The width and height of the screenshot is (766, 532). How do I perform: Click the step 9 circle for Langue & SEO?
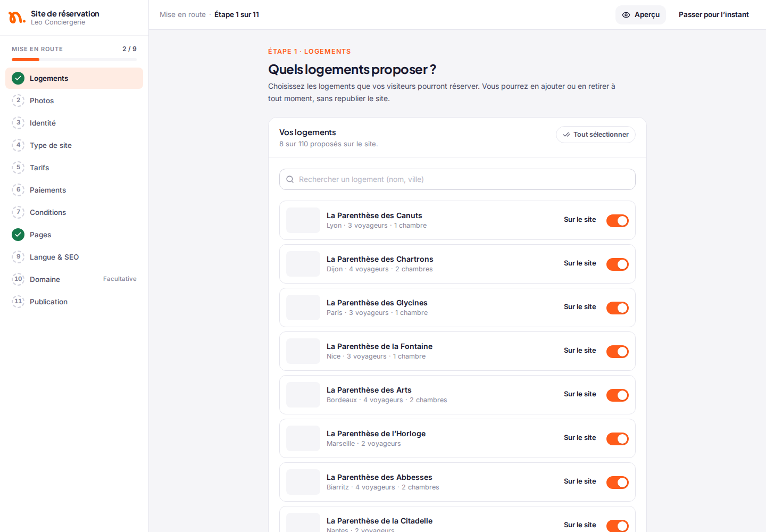tap(18, 257)
